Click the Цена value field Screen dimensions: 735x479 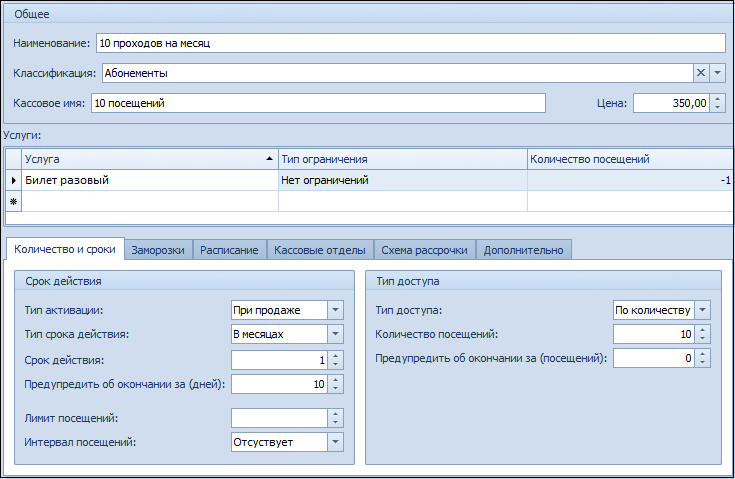pyautogui.click(x=671, y=103)
